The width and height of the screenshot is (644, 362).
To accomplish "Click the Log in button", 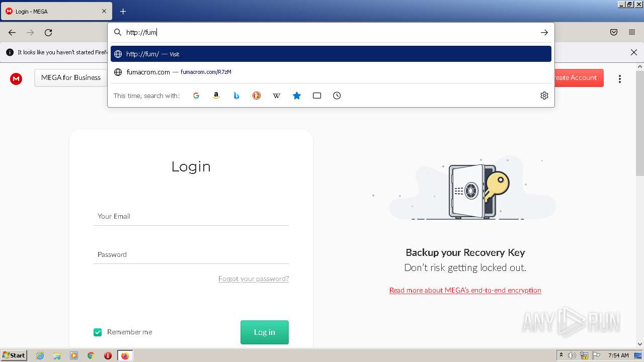I will 265,332.
